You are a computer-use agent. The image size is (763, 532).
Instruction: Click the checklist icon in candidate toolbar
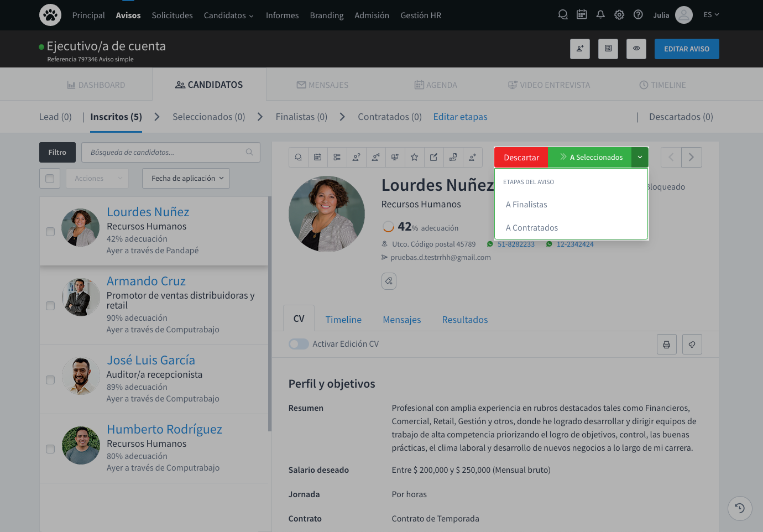[337, 158]
